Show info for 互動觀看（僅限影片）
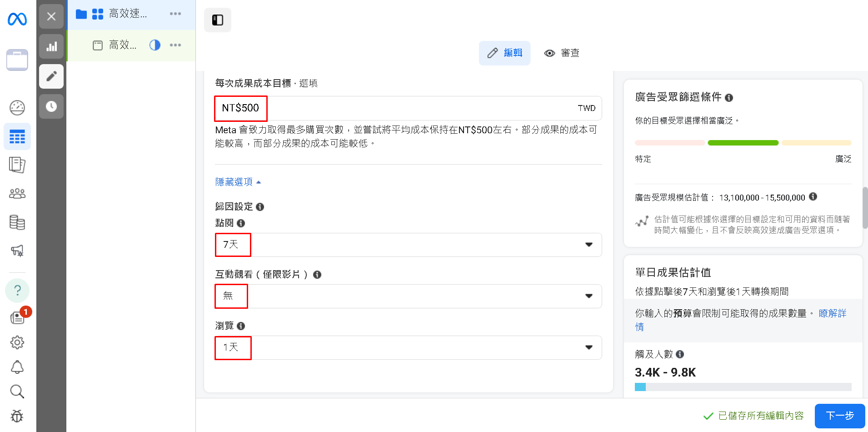This screenshot has width=868, height=432. click(317, 275)
